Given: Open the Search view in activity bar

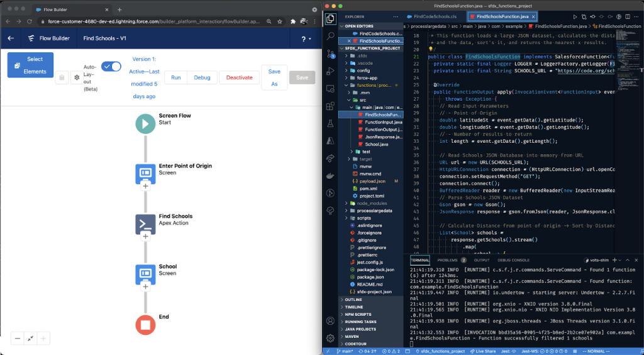Looking at the screenshot, I should click(x=330, y=37).
